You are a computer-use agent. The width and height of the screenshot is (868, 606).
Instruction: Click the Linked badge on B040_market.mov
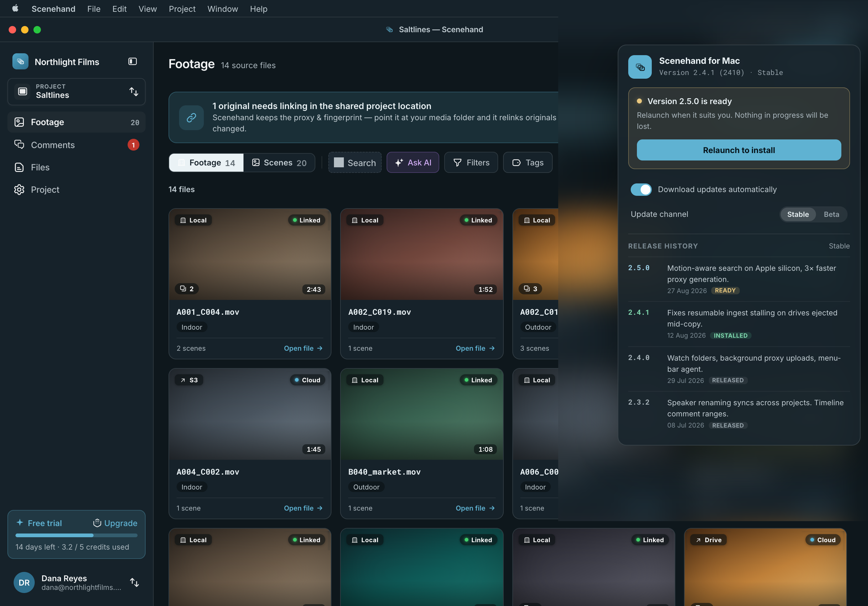coord(478,380)
